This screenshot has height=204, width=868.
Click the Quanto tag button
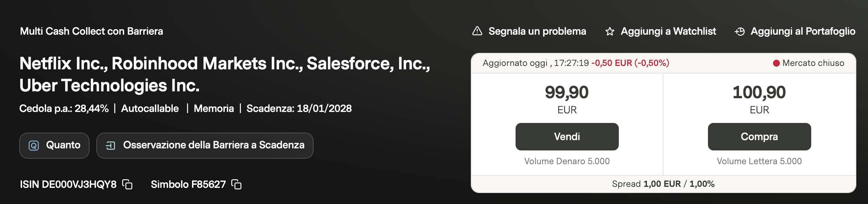click(x=54, y=145)
